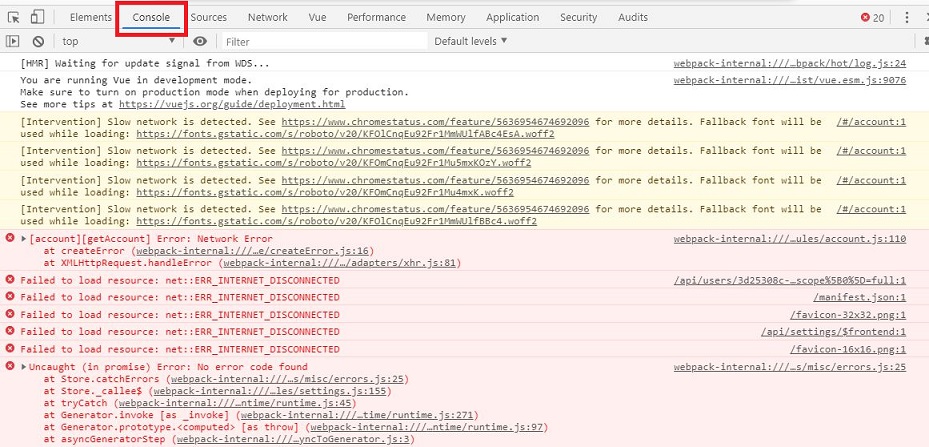
Task: Click into the console Filter field
Action: [x=320, y=41]
